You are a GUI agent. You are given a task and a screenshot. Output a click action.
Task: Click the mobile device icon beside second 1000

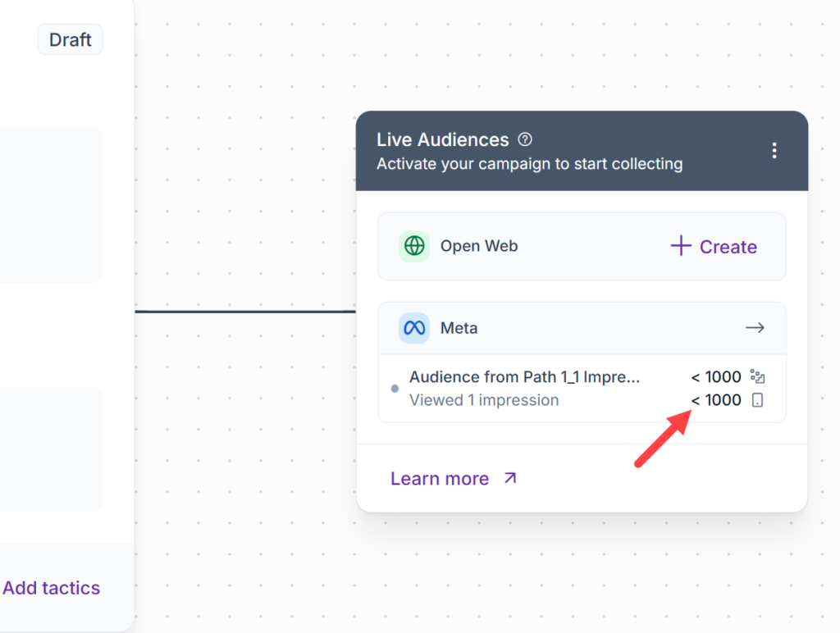757,400
